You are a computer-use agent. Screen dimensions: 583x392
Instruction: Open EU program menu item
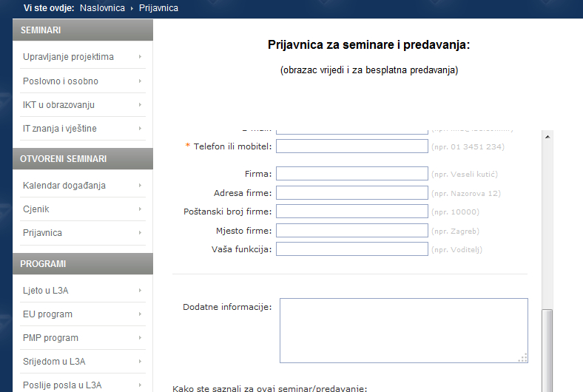(x=47, y=314)
